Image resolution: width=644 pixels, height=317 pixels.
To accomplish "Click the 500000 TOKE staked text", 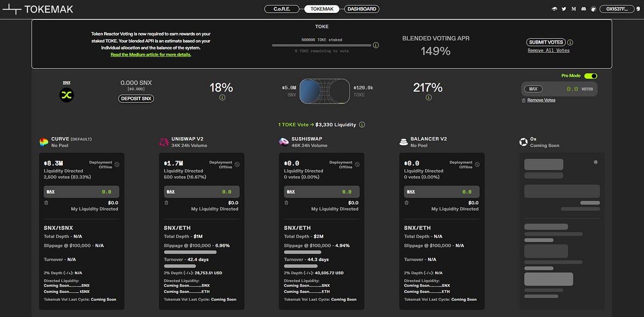I will 321,40.
